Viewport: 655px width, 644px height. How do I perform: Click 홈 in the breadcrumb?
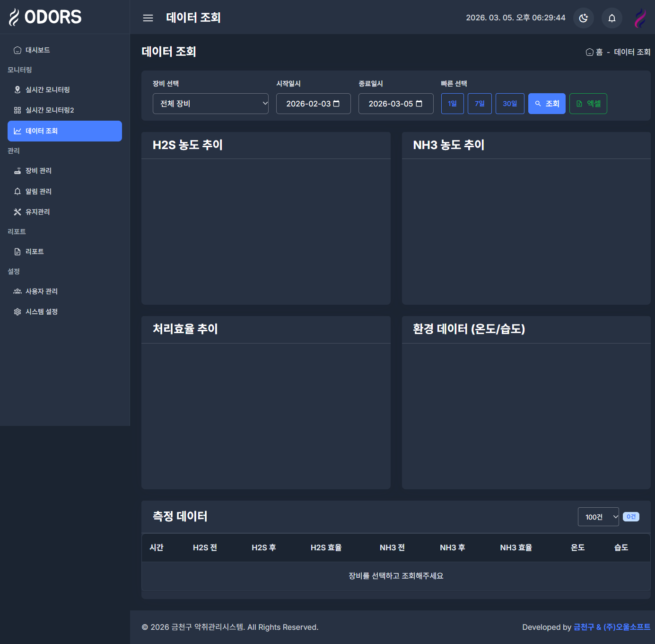tap(595, 52)
